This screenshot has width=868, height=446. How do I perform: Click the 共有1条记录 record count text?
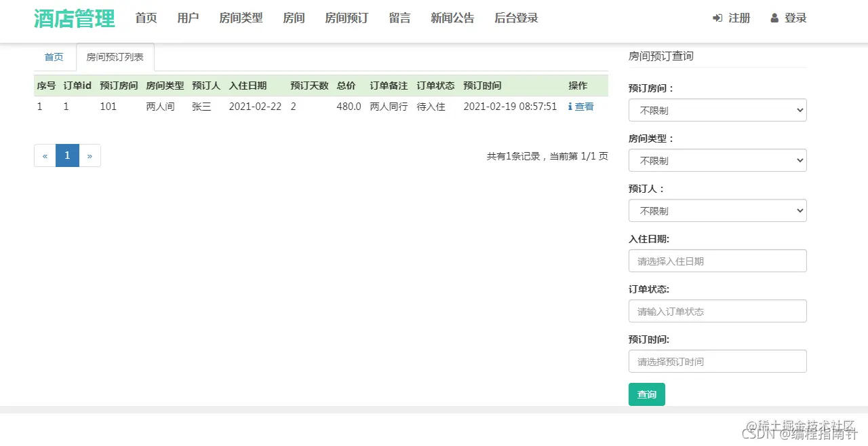(513, 156)
